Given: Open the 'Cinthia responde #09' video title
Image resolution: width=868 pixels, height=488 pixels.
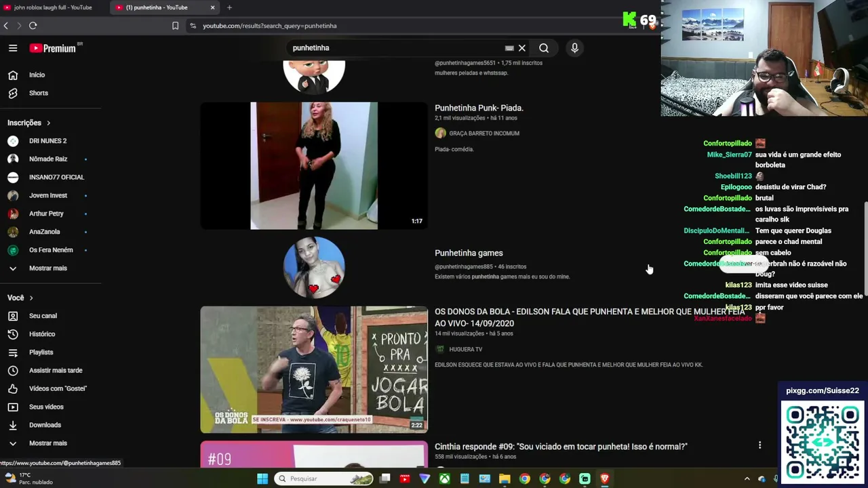Looking at the screenshot, I should click(x=561, y=447).
